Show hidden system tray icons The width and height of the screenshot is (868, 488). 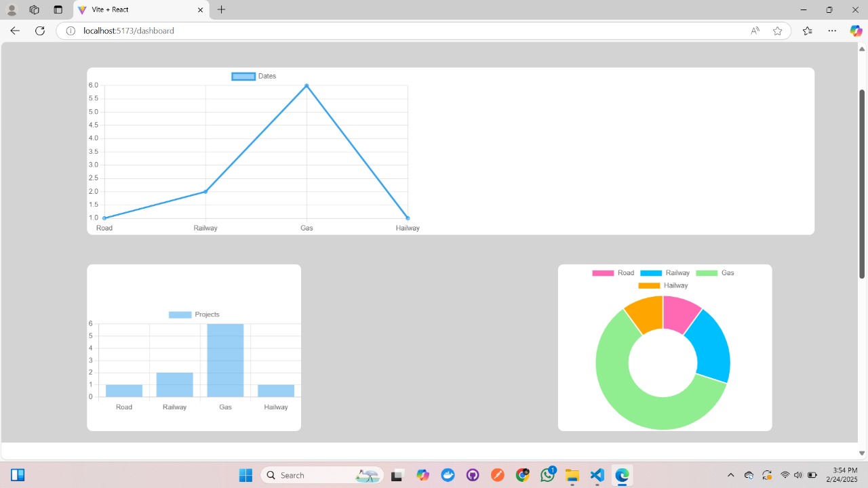(x=730, y=475)
